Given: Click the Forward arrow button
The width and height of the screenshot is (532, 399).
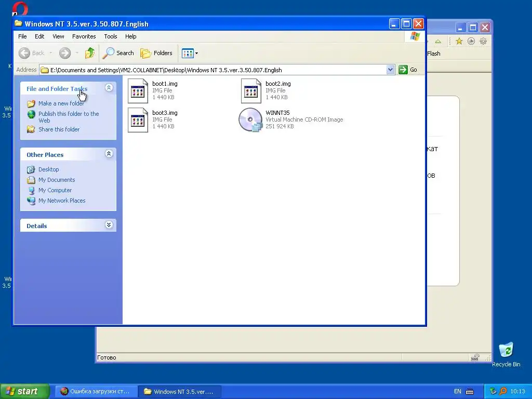Looking at the screenshot, I should click(65, 53).
